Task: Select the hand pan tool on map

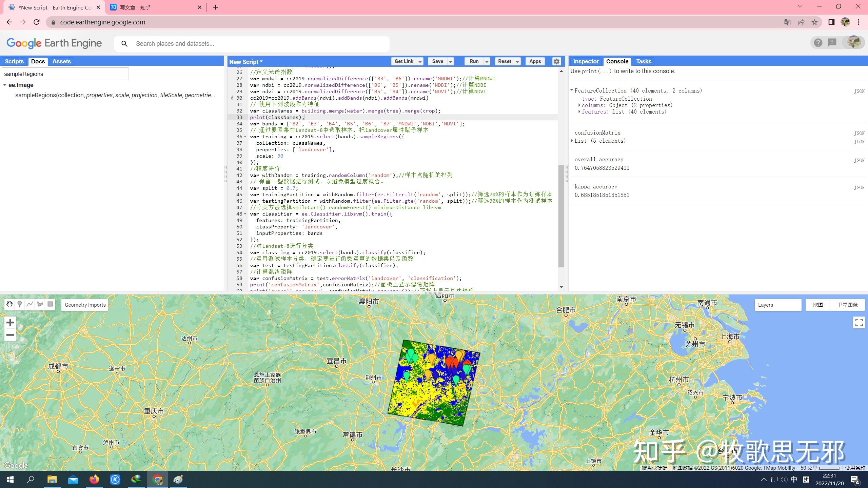Action: pos(9,304)
